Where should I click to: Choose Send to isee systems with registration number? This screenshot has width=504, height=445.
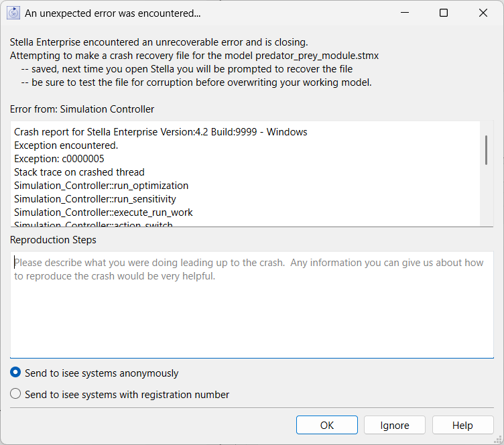[16, 395]
